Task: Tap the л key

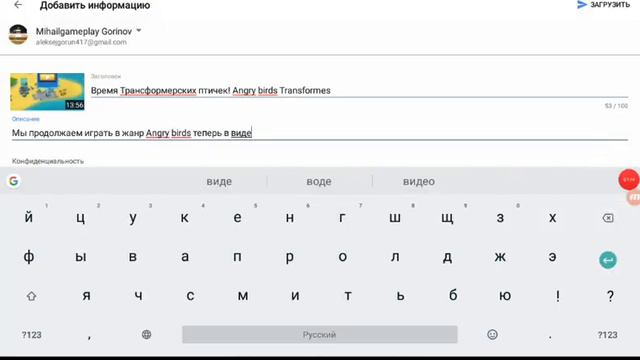Action: click(395, 257)
